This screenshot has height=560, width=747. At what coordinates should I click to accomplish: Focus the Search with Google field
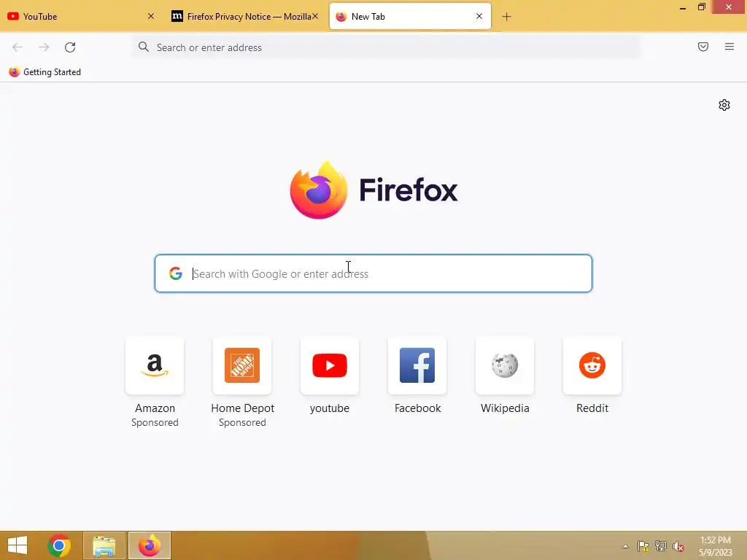tap(373, 273)
